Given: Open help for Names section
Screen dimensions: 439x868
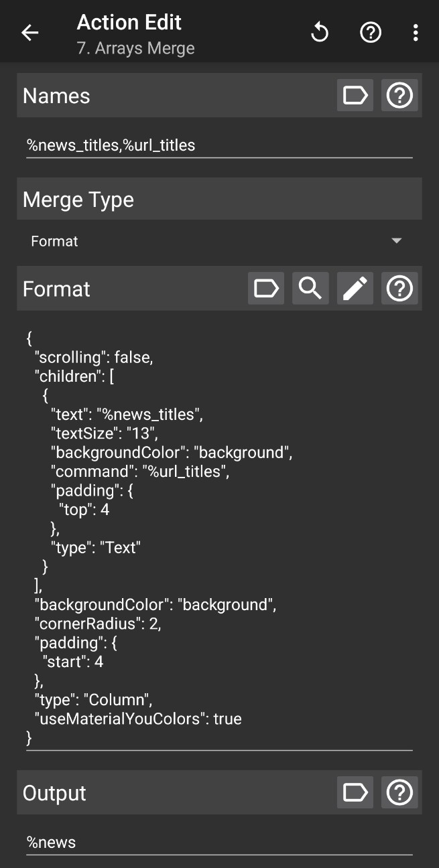Looking at the screenshot, I should click(399, 96).
